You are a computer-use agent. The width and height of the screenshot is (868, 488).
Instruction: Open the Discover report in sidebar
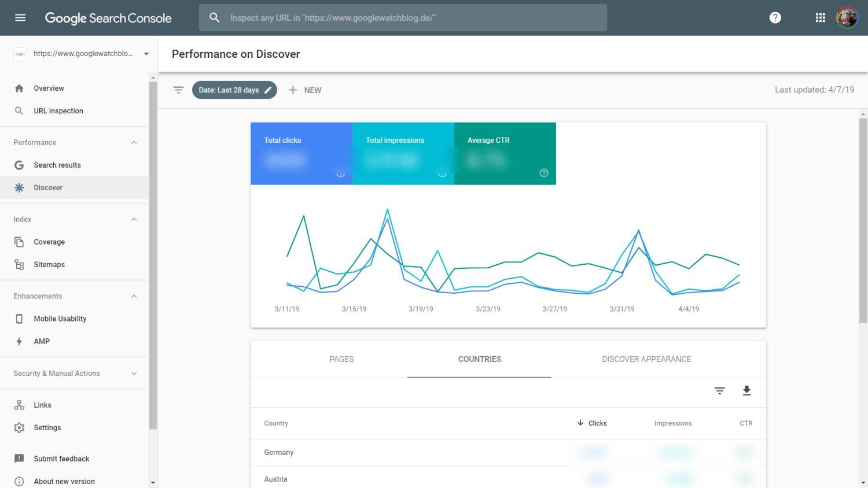(x=48, y=188)
